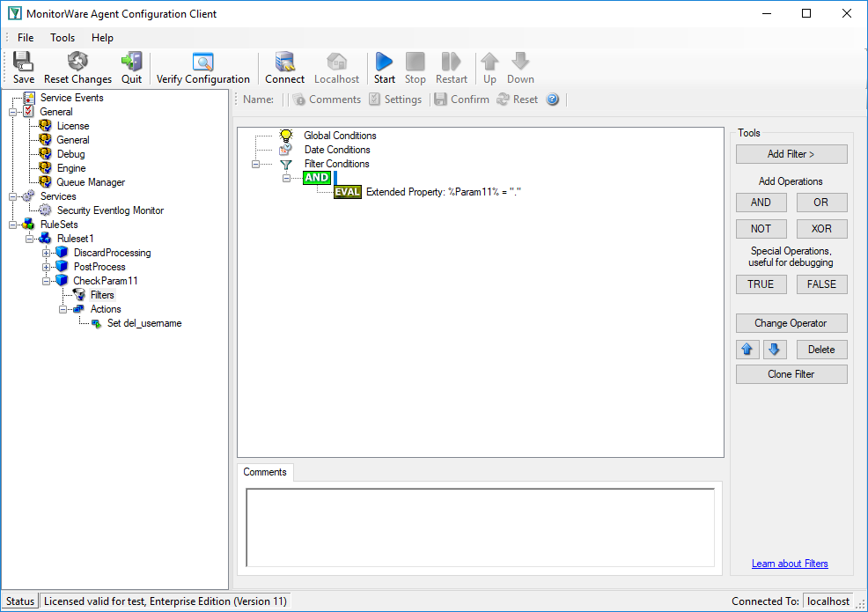Switch to the Comments tab
Image resolution: width=868 pixels, height=612 pixels.
click(265, 472)
